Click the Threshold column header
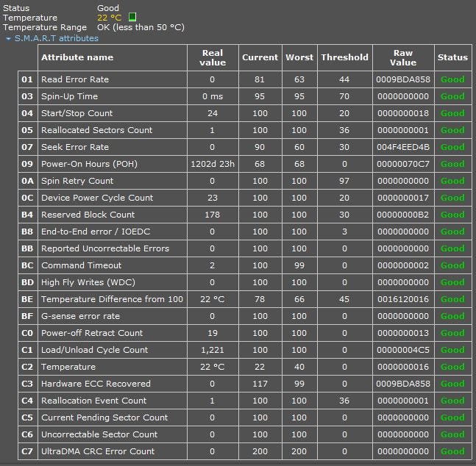This screenshot has width=476, height=466. click(344, 57)
